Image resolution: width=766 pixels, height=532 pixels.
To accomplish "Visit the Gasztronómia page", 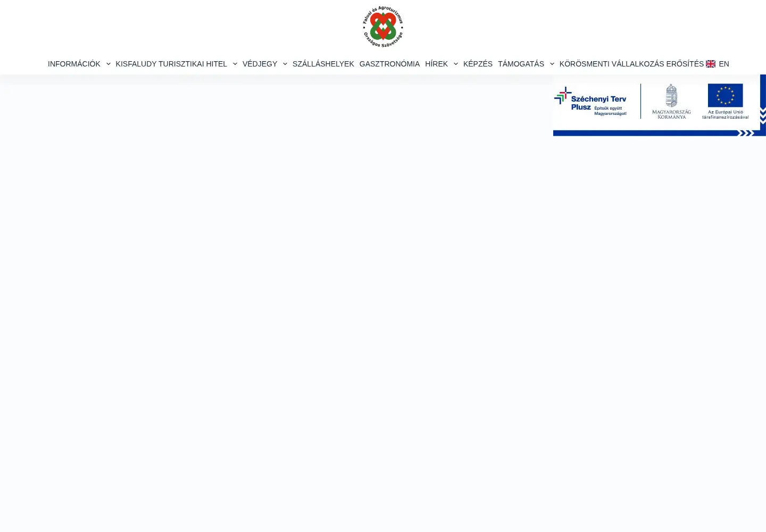I will tap(389, 64).
